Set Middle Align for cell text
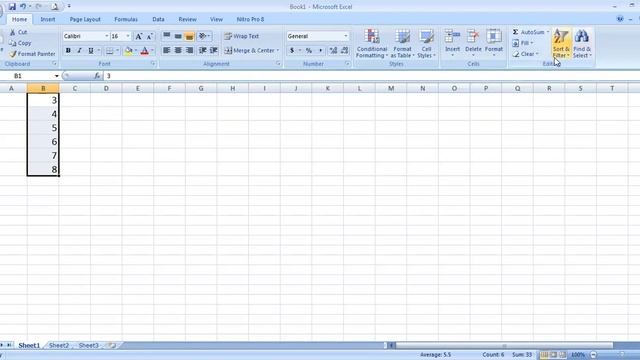640x360 pixels. tap(178, 36)
